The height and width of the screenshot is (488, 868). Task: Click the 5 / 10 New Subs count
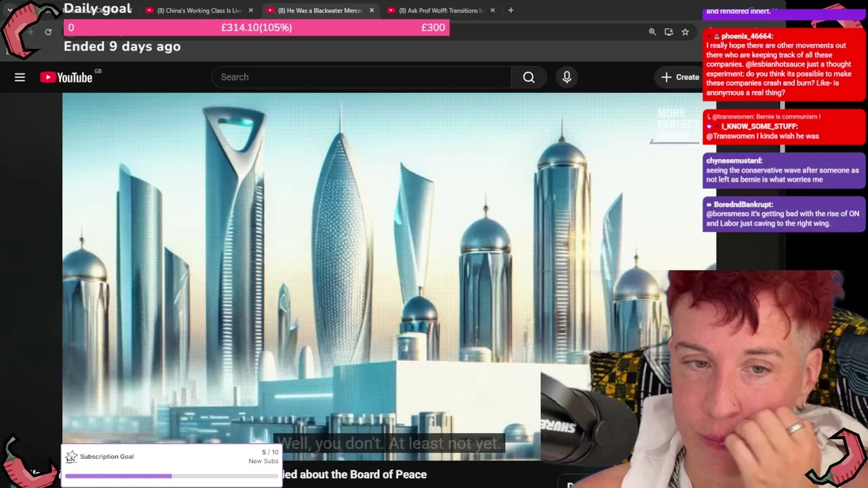coord(264,457)
